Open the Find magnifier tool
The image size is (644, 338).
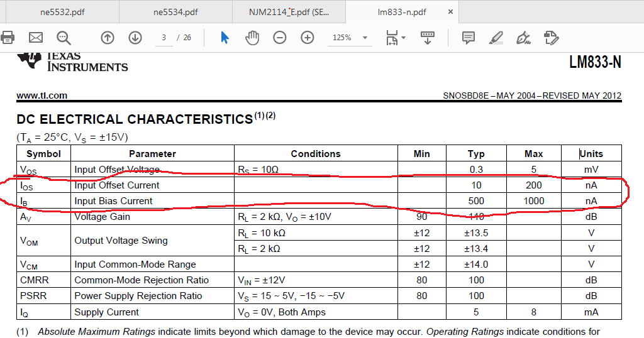[x=64, y=38]
